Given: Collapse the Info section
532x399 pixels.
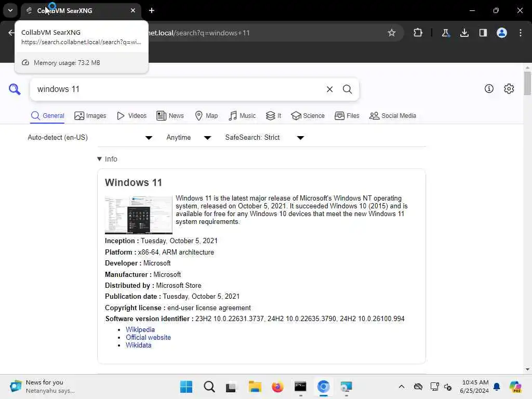Looking at the screenshot, I should click(107, 159).
